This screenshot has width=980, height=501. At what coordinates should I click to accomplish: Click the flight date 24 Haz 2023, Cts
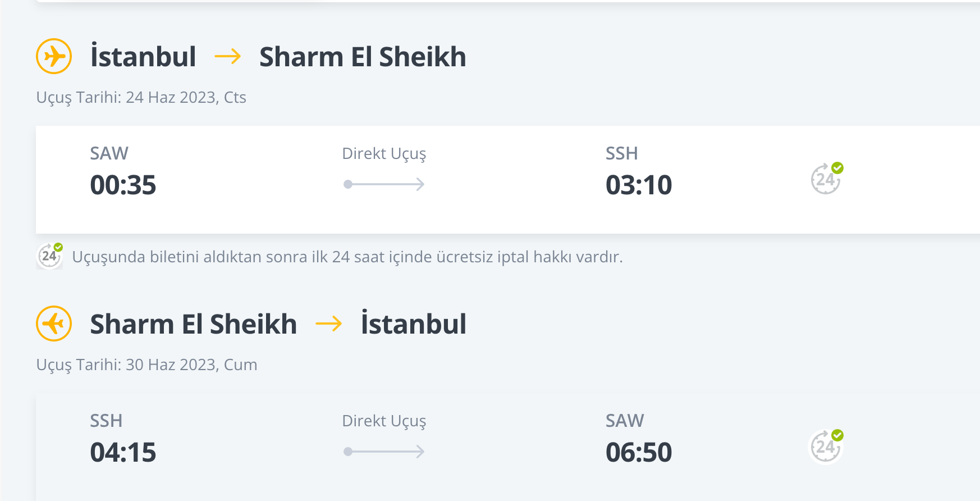(186, 98)
